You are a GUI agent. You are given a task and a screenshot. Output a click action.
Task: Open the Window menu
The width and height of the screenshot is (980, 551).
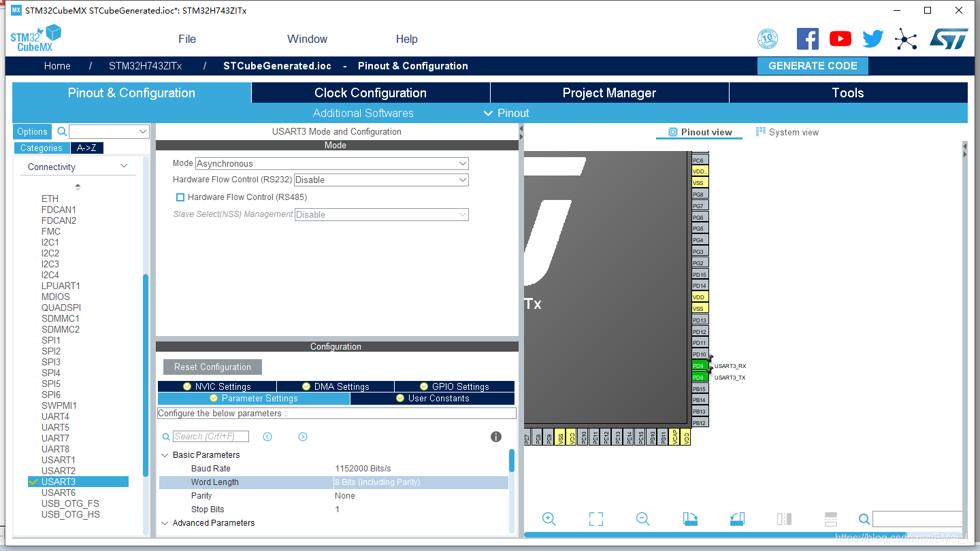coord(307,39)
